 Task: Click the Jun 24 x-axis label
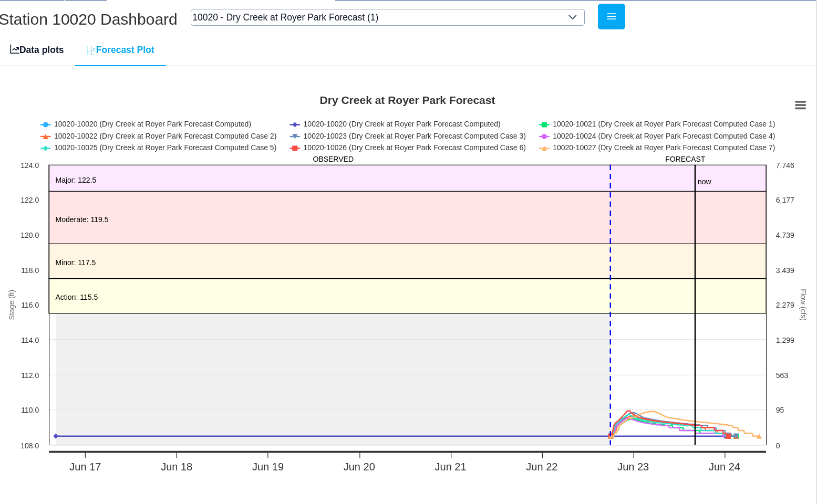pos(725,467)
